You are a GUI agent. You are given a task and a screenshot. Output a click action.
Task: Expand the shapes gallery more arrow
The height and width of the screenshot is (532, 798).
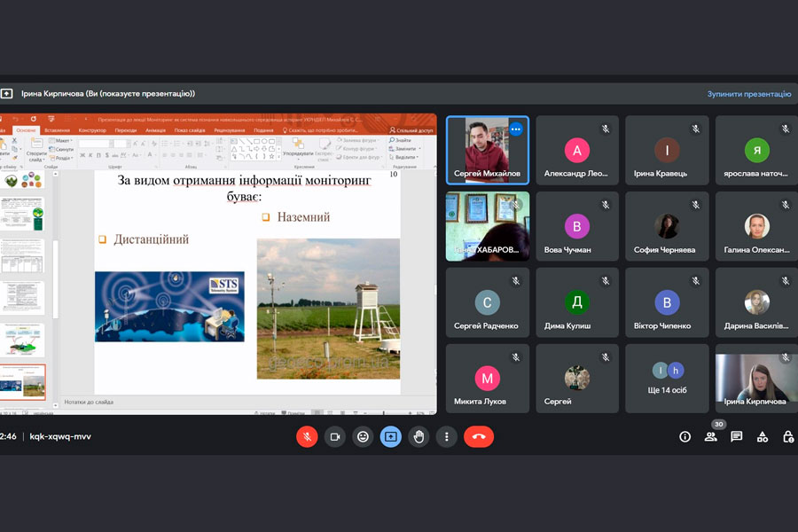[278, 157]
